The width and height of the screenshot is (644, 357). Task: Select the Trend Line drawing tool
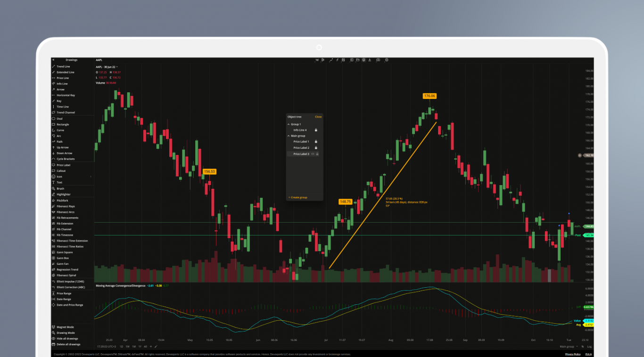coord(63,66)
